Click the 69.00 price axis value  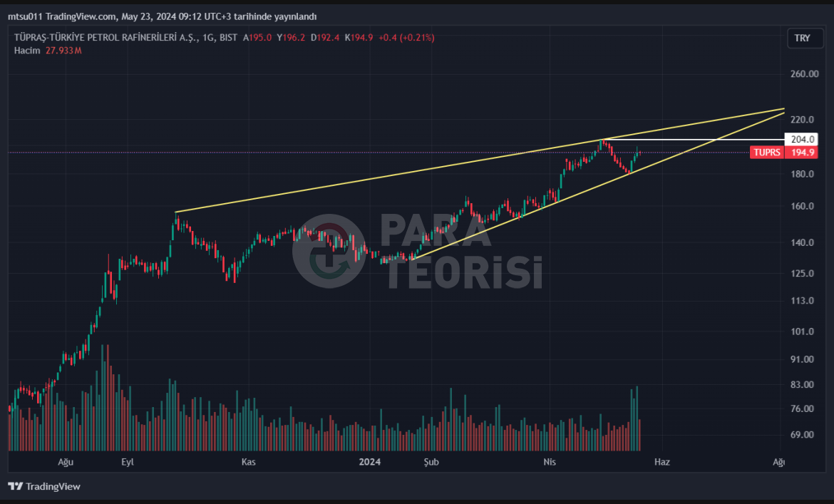click(x=802, y=435)
